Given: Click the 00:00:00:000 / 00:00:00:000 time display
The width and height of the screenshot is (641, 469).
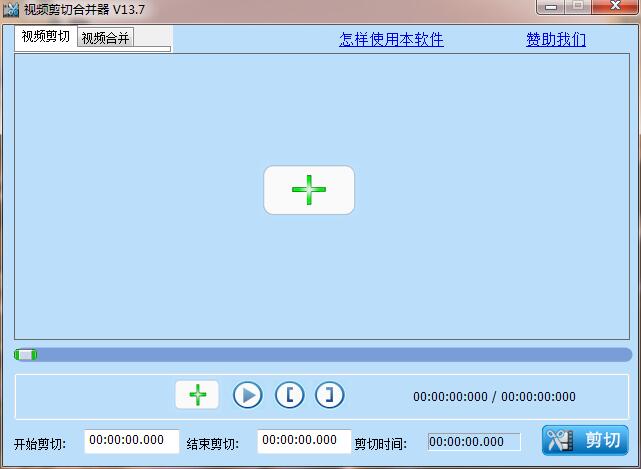Looking at the screenshot, I should pos(494,397).
